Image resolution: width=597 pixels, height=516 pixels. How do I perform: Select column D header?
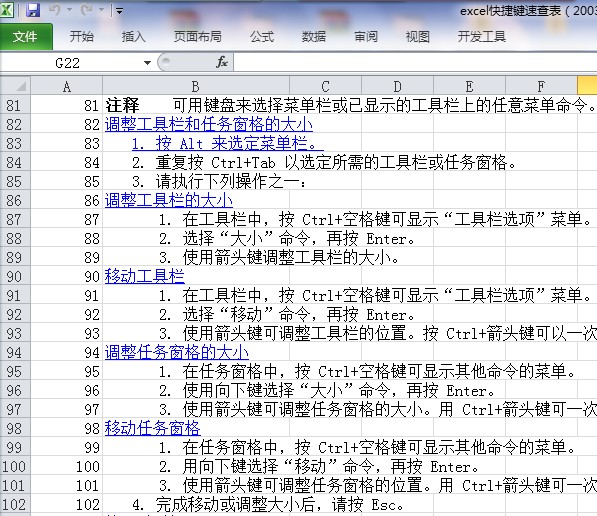coord(397,86)
